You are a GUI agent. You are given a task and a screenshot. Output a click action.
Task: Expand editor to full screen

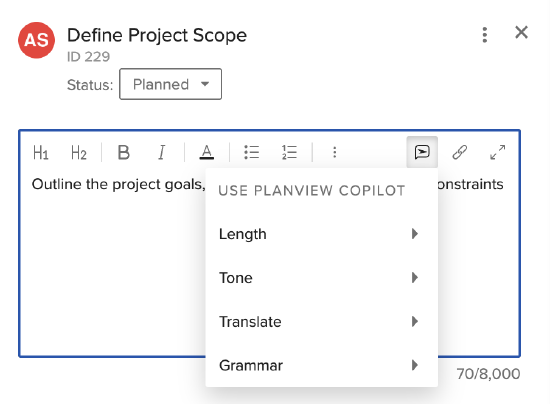click(x=498, y=152)
